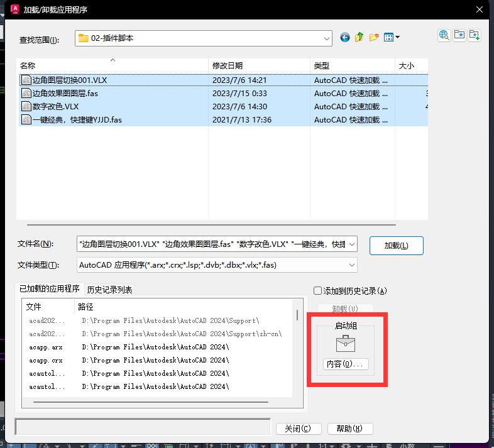The height and width of the screenshot is (448, 494).
Task: Select the 边角图层切换001.VLX file name
Action: click(70, 80)
